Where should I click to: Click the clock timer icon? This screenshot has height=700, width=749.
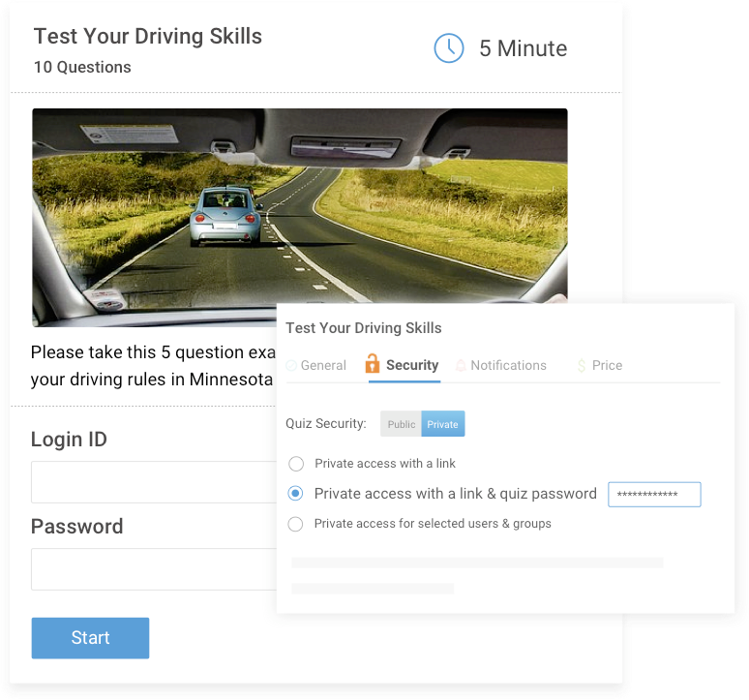tap(449, 48)
